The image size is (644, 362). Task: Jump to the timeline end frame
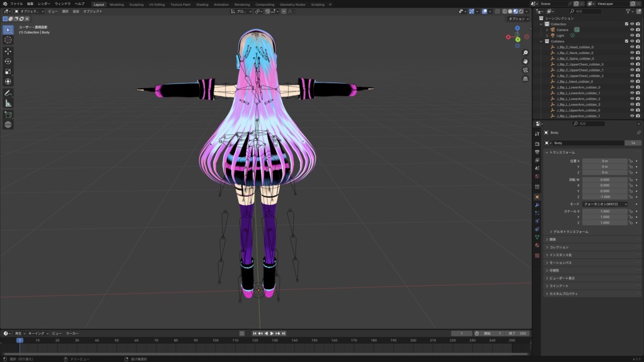pyautogui.click(x=284, y=334)
